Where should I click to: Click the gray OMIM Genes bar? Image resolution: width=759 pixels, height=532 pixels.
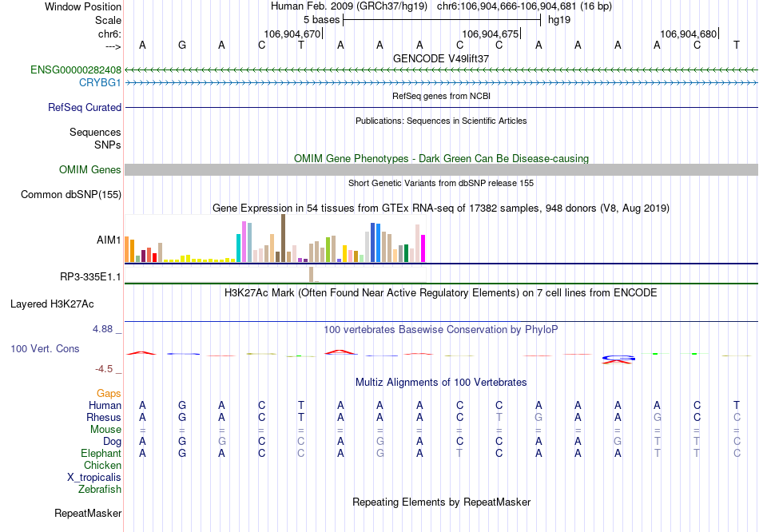[x=442, y=170]
